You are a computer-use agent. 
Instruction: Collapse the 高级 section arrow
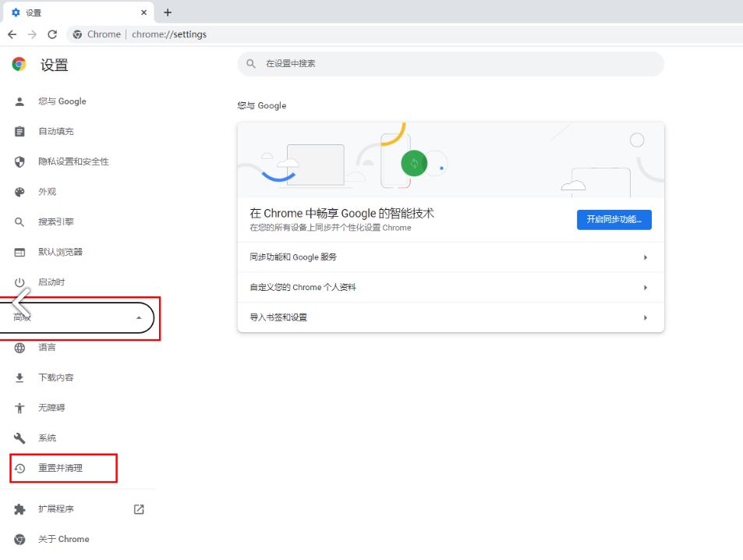(x=139, y=317)
